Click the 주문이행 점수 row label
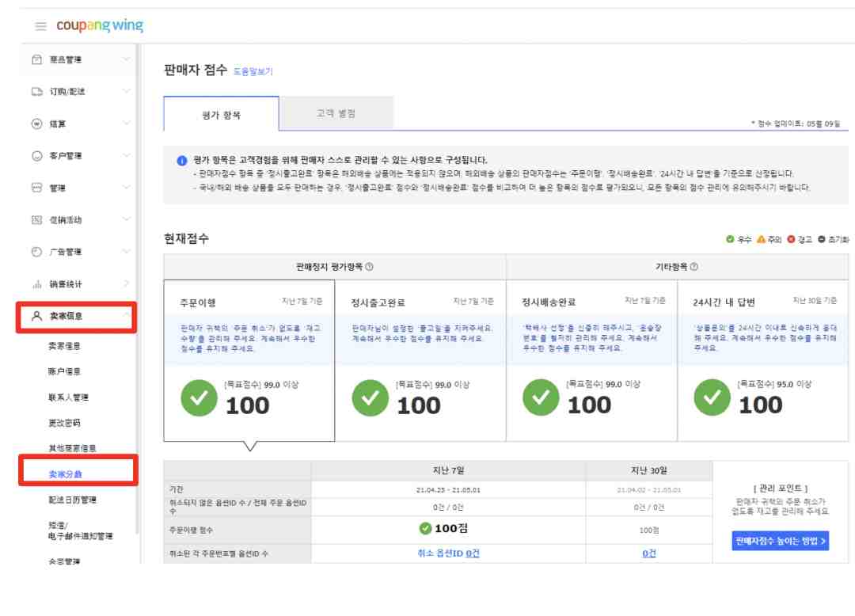 coord(192,530)
